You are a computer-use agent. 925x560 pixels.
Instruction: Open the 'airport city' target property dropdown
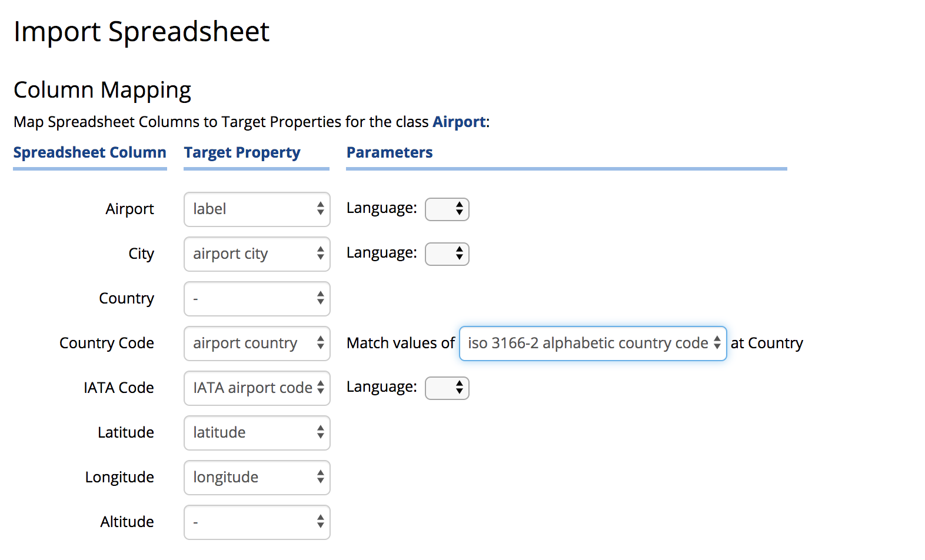pyautogui.click(x=257, y=254)
